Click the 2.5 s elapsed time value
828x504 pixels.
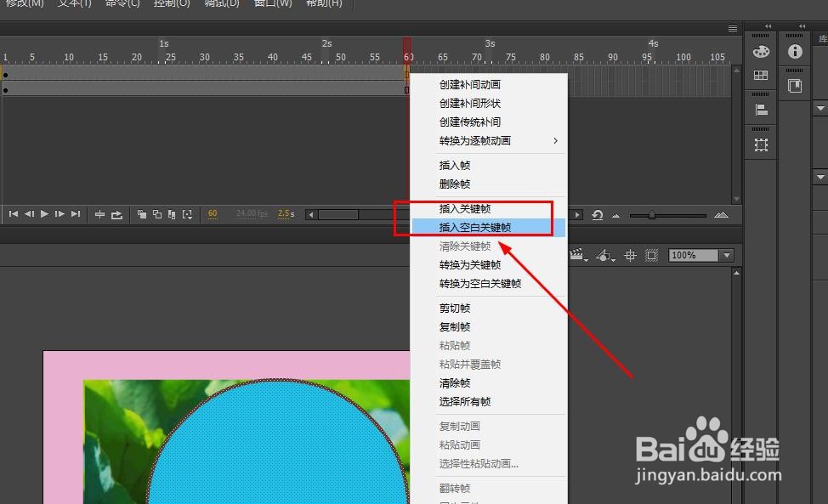click(286, 213)
